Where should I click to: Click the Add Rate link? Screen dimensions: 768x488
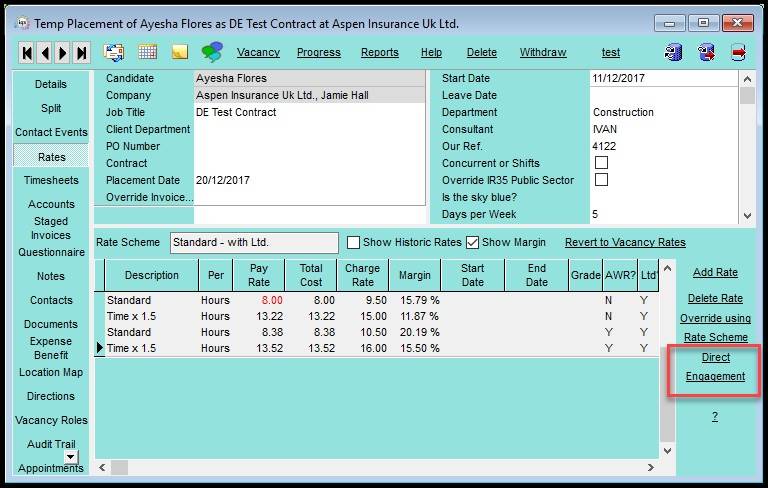point(715,272)
